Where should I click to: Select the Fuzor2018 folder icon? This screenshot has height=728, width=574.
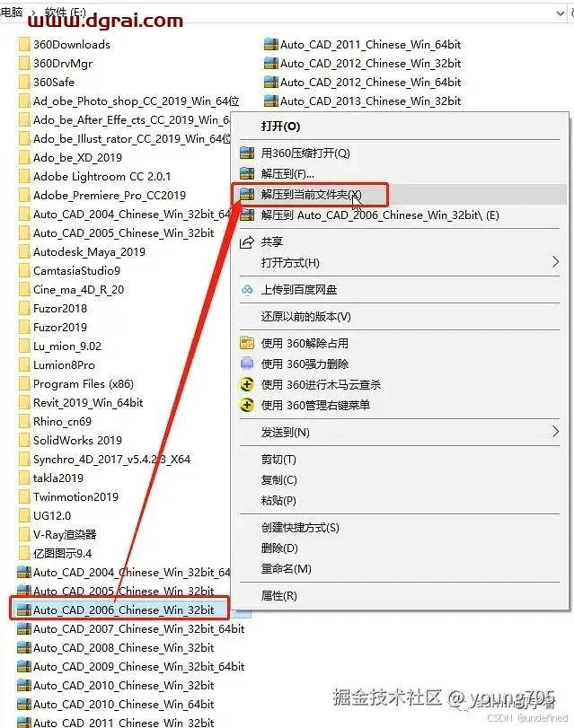24,309
